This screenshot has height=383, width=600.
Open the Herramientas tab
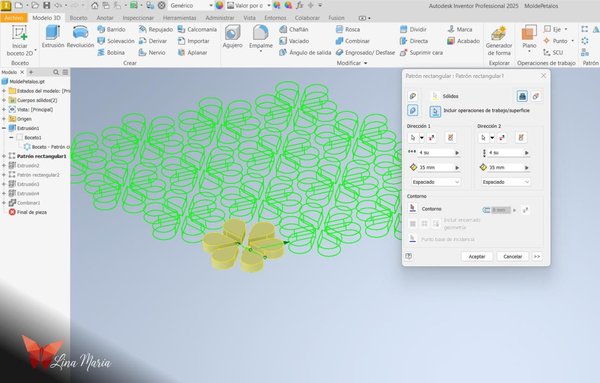click(179, 18)
